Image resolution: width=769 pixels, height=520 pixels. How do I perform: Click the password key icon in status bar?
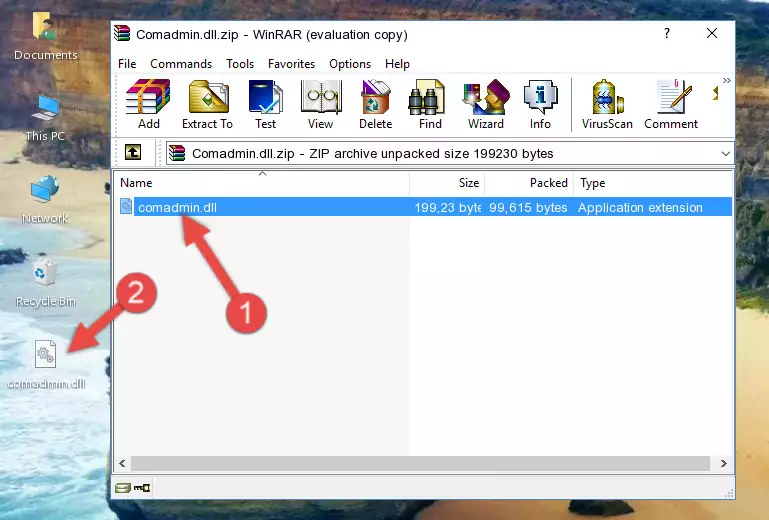click(x=142, y=488)
